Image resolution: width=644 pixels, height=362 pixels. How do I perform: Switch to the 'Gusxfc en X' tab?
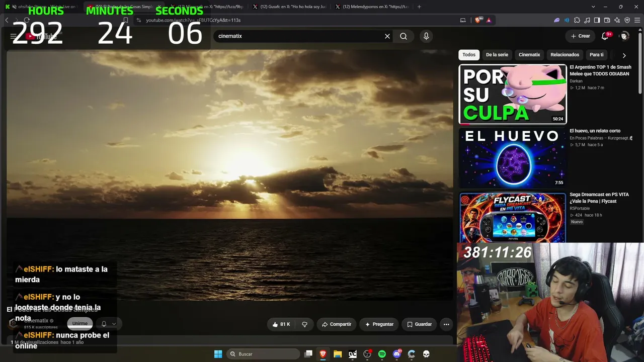click(289, 7)
